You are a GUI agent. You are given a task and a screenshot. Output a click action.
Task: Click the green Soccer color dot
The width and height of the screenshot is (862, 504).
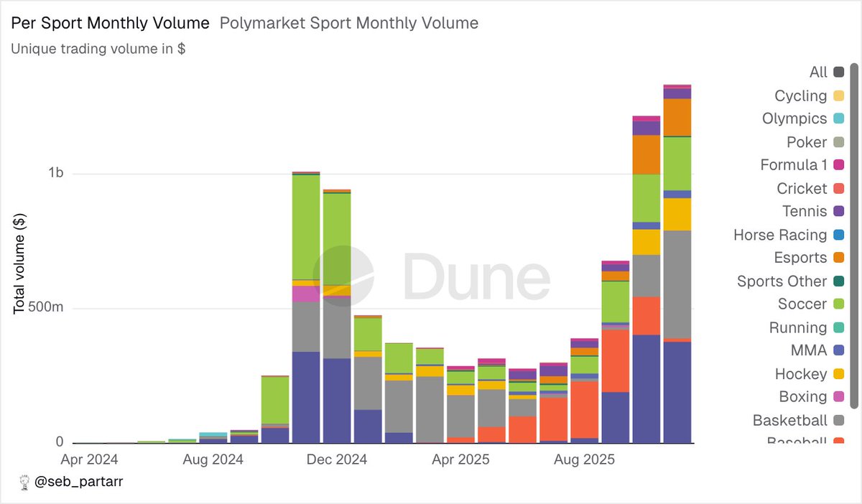(839, 304)
